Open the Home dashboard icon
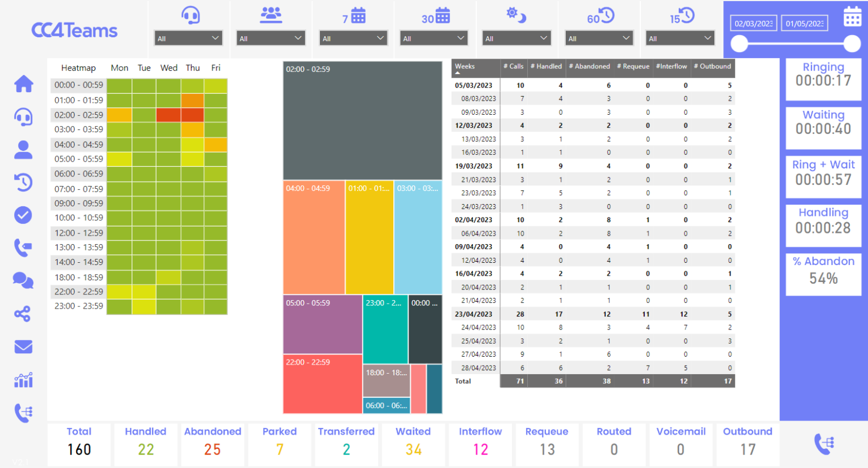 (x=23, y=83)
